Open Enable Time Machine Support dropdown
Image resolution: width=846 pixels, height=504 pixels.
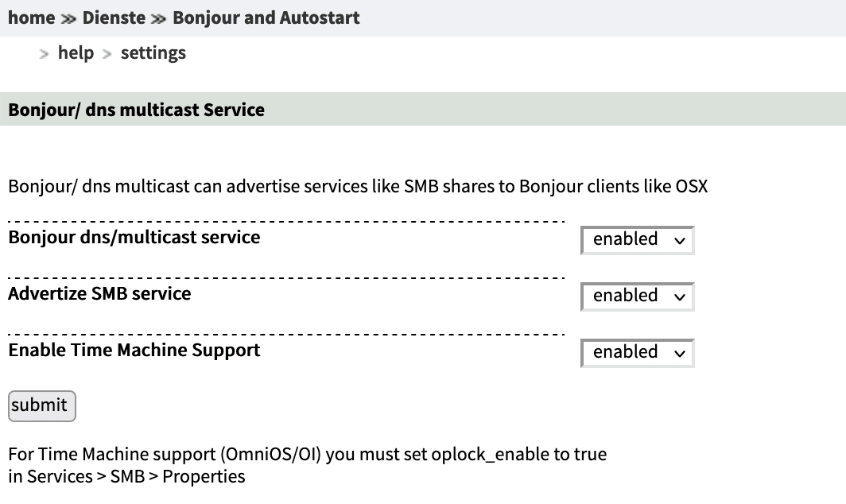tap(637, 352)
